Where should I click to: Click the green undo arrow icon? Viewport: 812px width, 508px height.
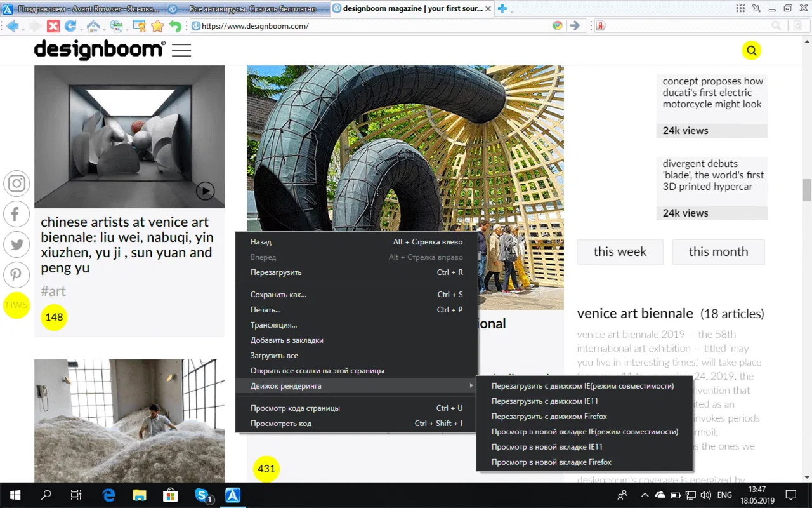(x=175, y=26)
